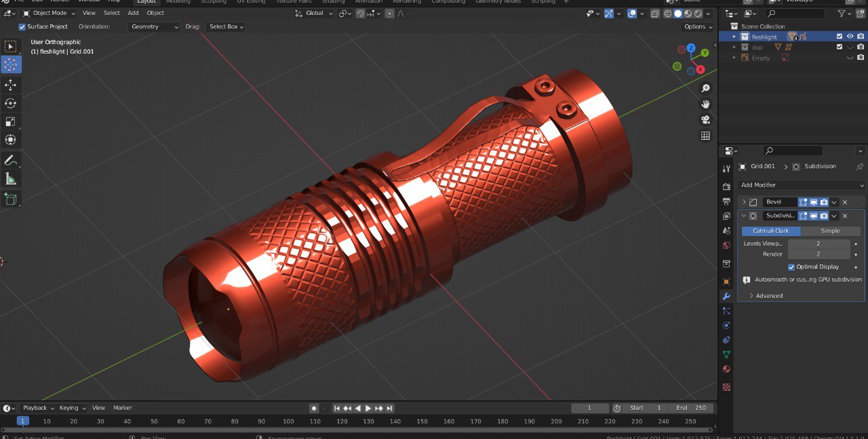Toggle Subdivision modifier edit mode display
This screenshot has width=868, height=439.
[x=803, y=216]
